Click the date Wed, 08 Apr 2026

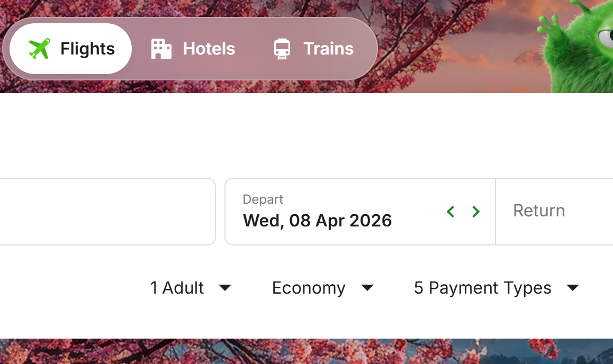click(317, 221)
